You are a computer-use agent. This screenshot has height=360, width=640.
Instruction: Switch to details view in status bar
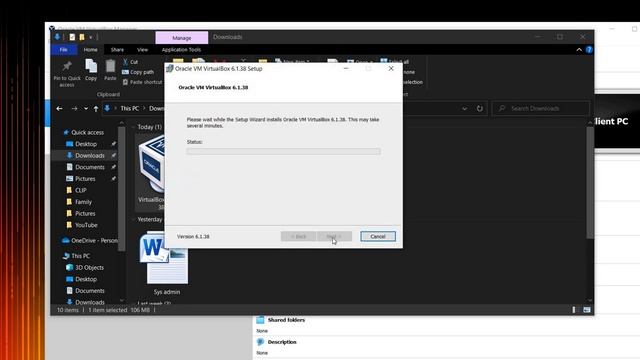click(x=574, y=310)
